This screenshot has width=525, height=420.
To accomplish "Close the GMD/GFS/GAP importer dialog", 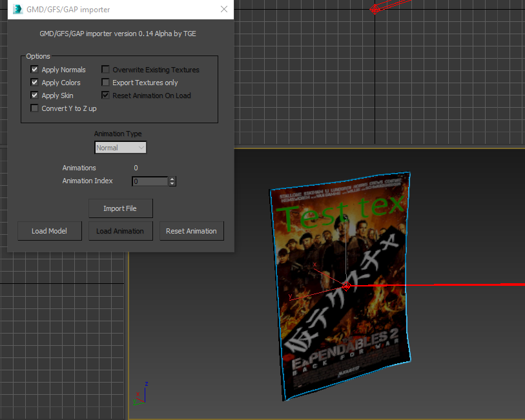I will [x=224, y=10].
